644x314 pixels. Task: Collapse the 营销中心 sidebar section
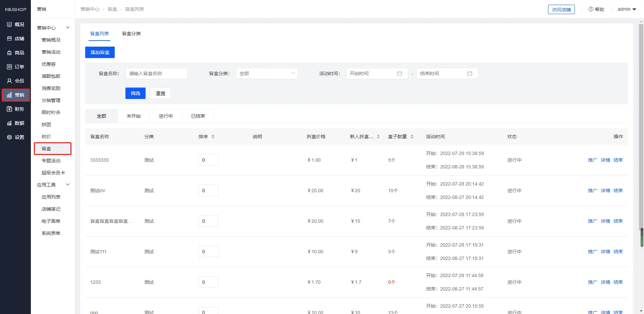click(67, 28)
